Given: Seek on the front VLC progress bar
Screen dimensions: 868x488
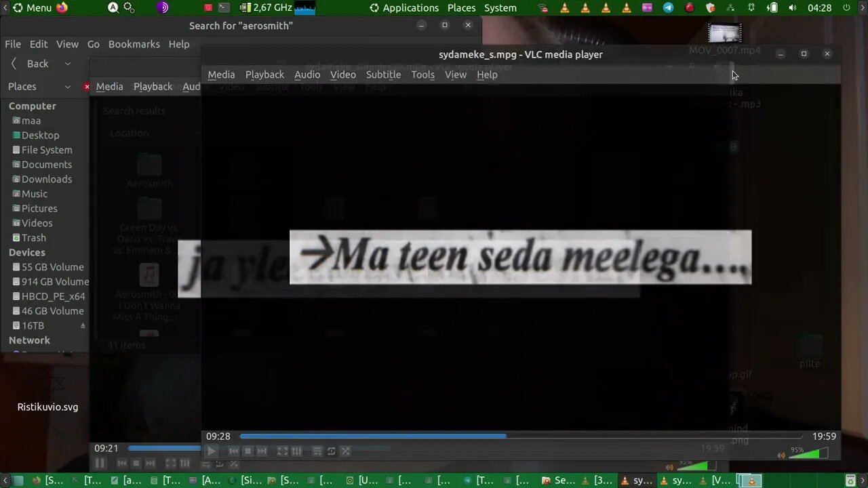Looking at the screenshot, I should point(521,436).
